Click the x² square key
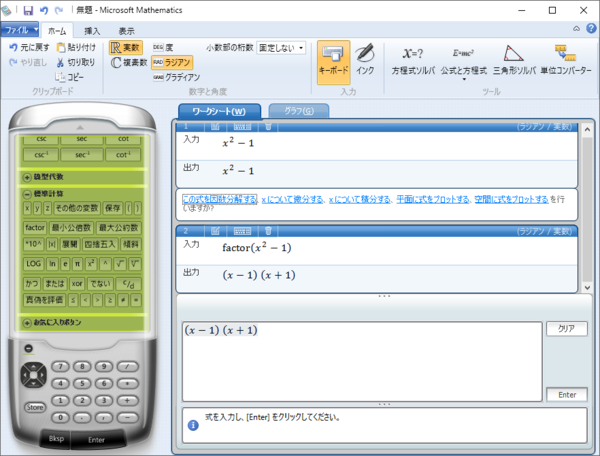The height and width of the screenshot is (456, 600). coord(91,264)
